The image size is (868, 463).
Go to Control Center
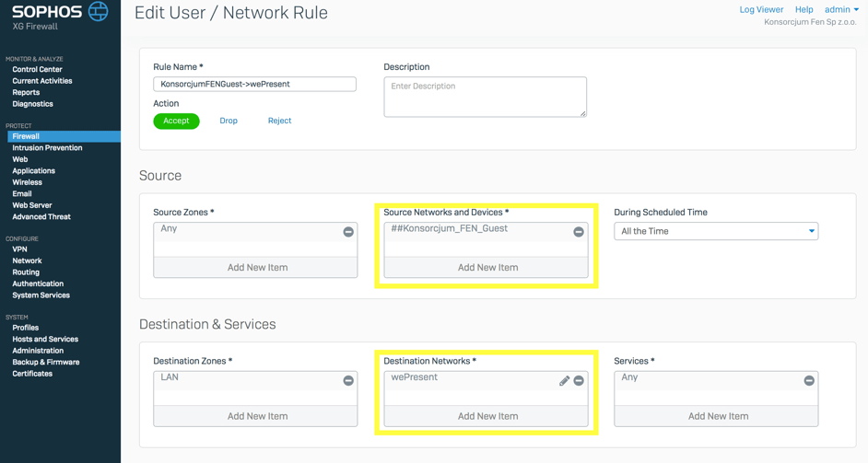click(37, 69)
